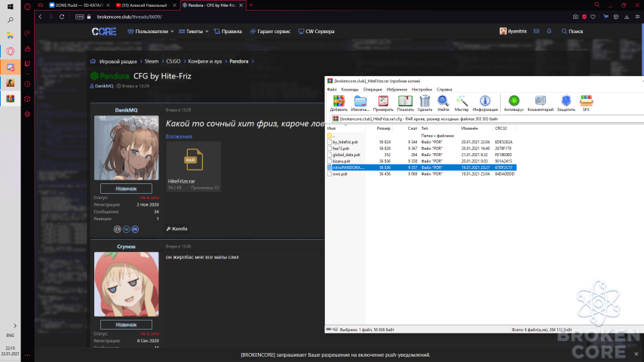Open the Windows search magnifier icon
The width and height of the screenshot is (644, 362).
point(11,20)
